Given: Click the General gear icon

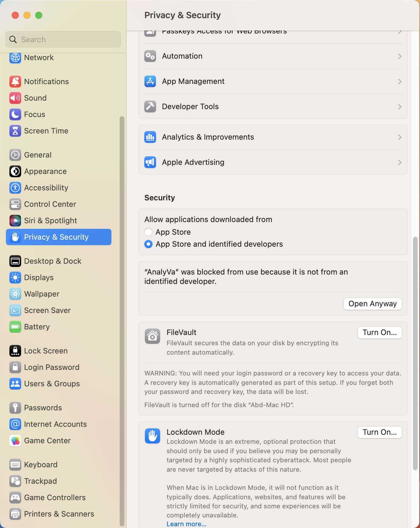Looking at the screenshot, I should coord(15,155).
